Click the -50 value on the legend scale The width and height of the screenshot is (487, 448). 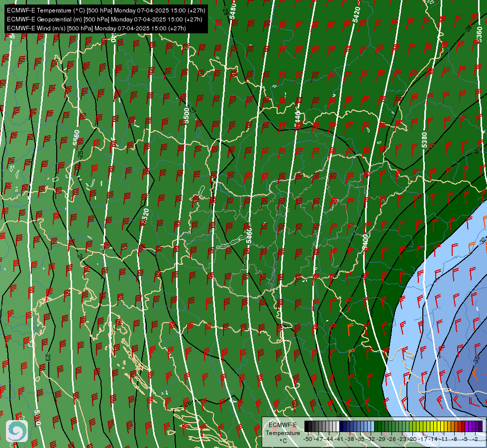pos(308,439)
